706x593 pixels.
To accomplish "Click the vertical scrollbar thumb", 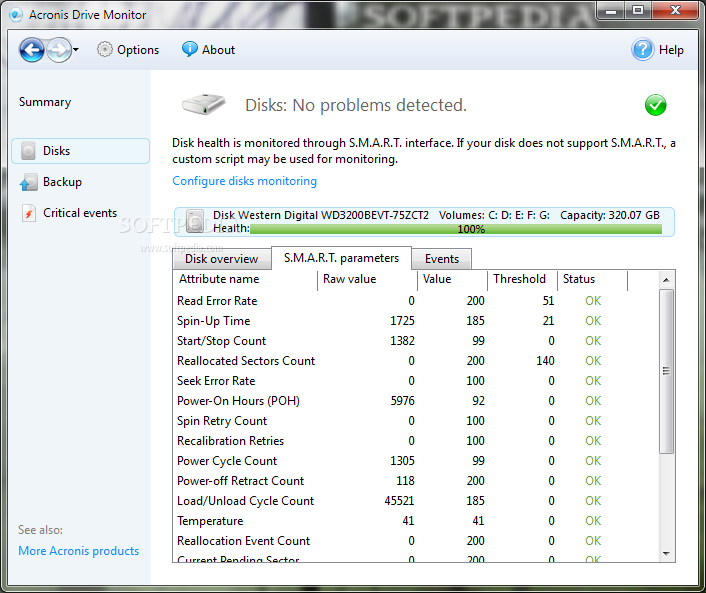I will tap(666, 371).
